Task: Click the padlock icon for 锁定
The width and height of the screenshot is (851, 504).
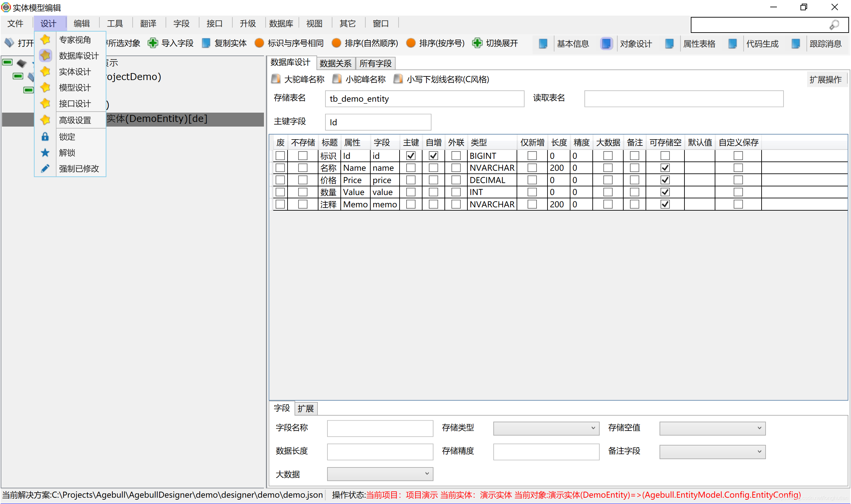Action: tap(45, 137)
